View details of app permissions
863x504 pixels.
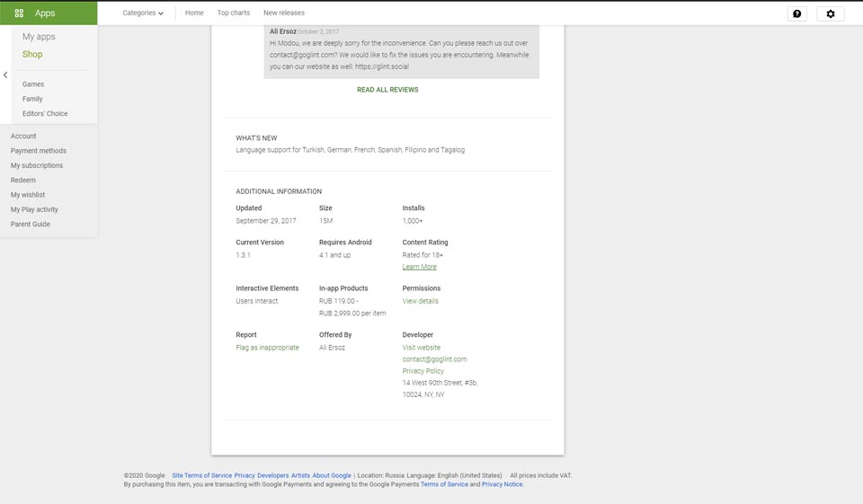(420, 301)
